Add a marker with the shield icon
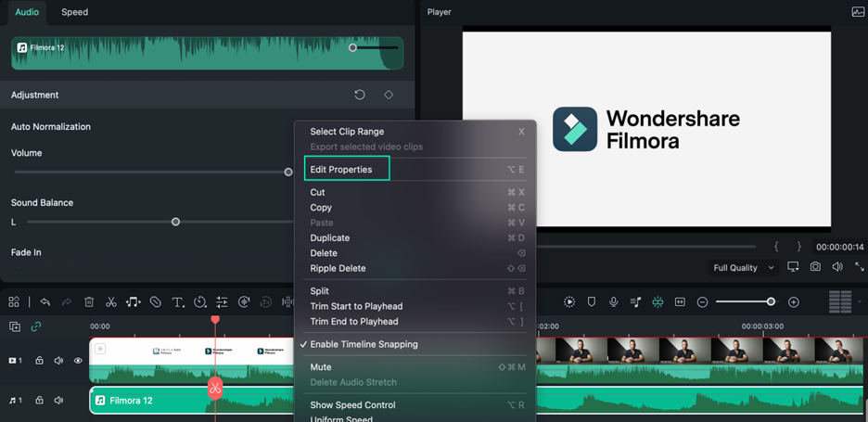The image size is (868, 422). coord(592,301)
